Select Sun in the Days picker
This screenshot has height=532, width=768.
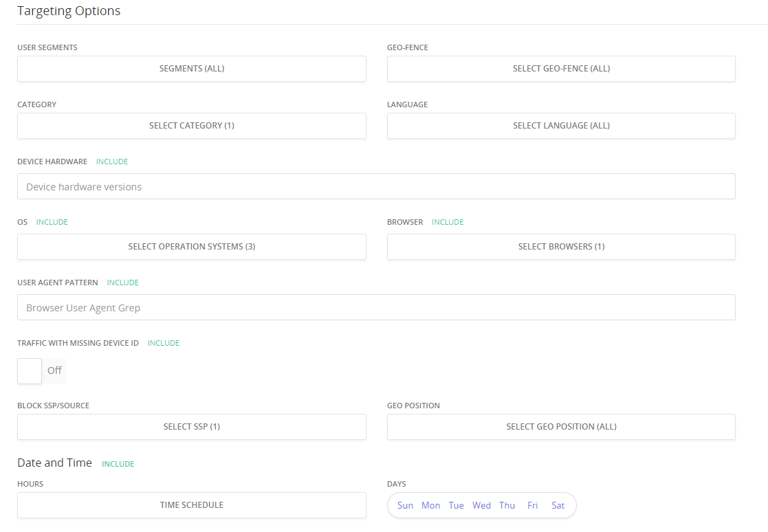(405, 506)
